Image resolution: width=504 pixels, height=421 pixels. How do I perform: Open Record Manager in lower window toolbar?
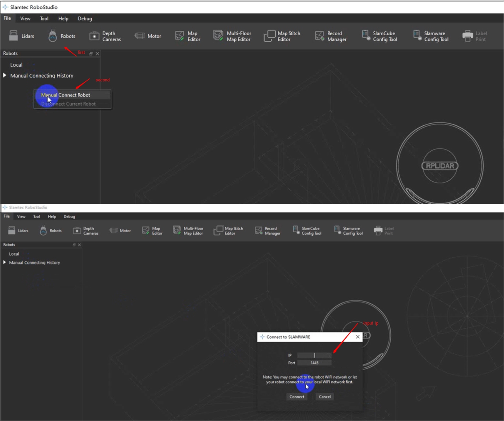point(268,230)
